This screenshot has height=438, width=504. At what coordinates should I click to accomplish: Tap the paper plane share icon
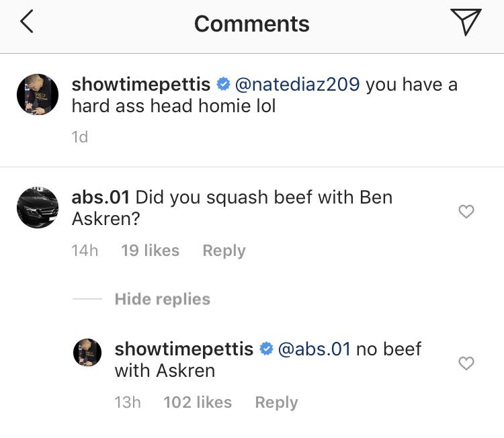point(466,21)
